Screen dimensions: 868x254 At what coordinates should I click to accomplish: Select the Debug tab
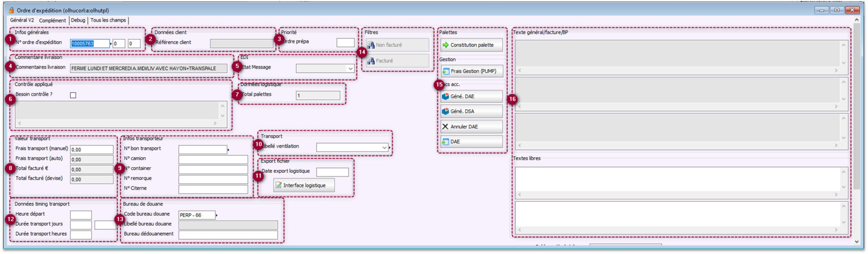(78, 20)
